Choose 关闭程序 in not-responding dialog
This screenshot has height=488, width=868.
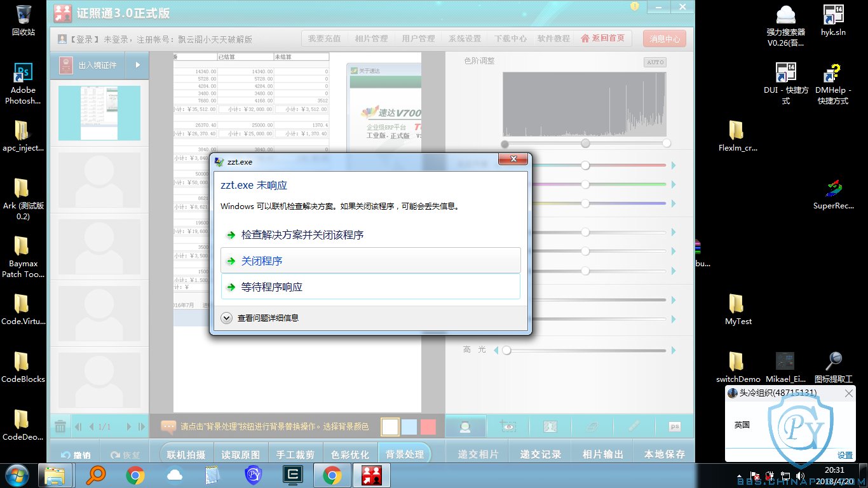pyautogui.click(x=370, y=261)
